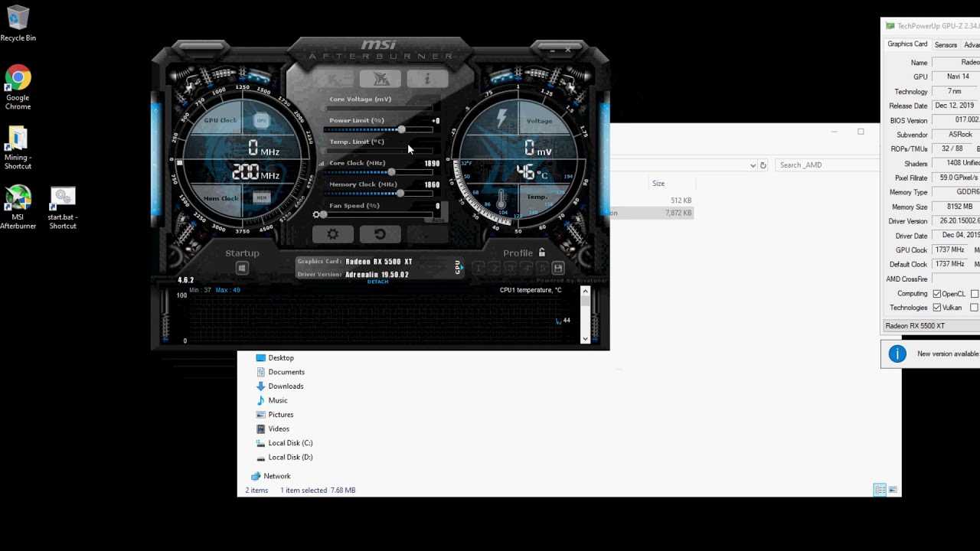This screenshot has width=980, height=551.
Task: Launch the MSI Afterburner desktop shortcut
Action: click(x=18, y=207)
